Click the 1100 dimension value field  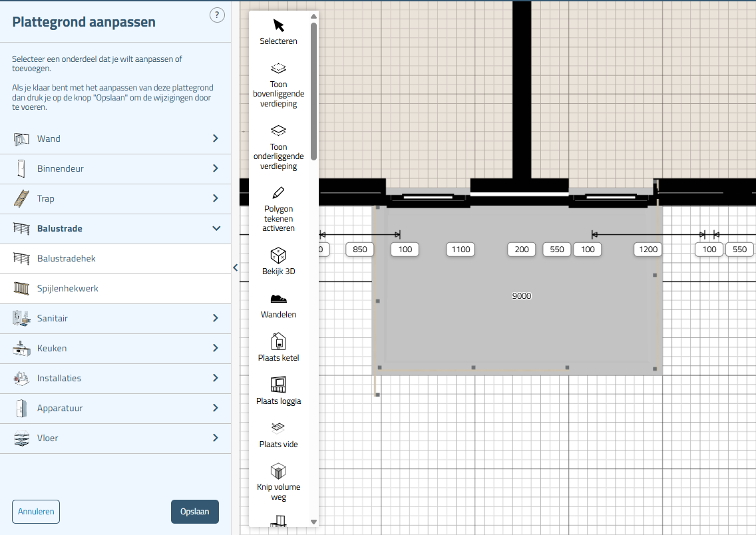click(x=461, y=250)
